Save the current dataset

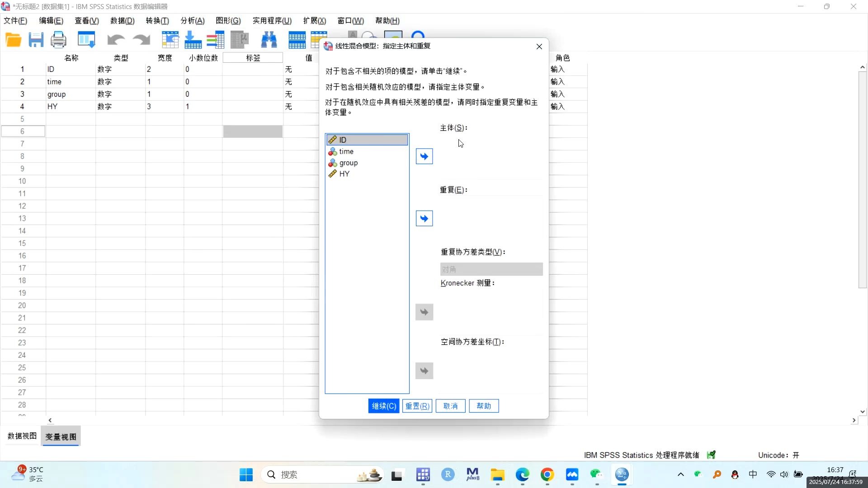coord(36,40)
